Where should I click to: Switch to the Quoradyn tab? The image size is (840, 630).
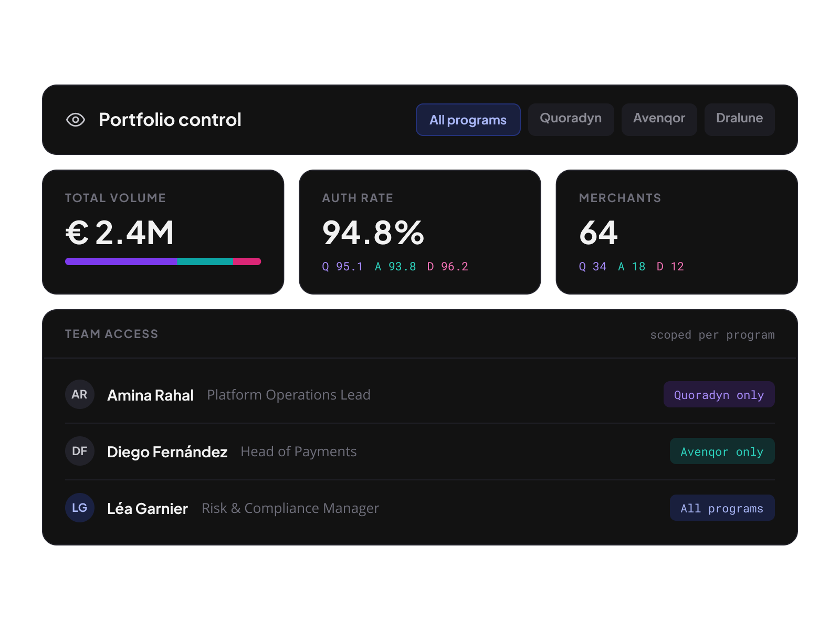click(x=571, y=120)
